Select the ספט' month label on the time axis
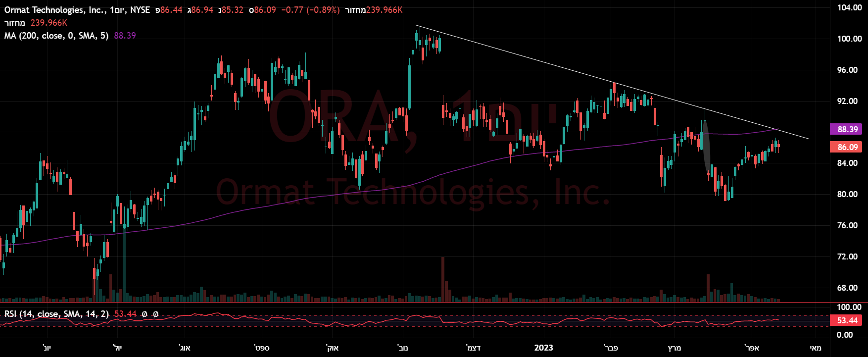This screenshot has width=868, height=357. tap(262, 348)
